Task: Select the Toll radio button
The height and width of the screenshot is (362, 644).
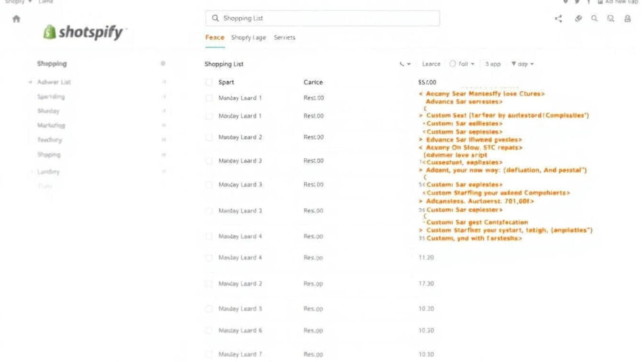Action: (x=453, y=64)
